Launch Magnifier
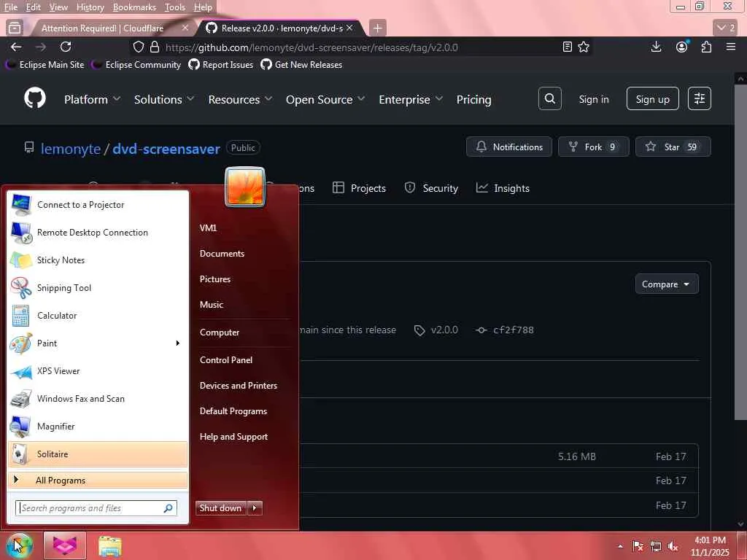747x560 pixels. pyautogui.click(x=98, y=426)
